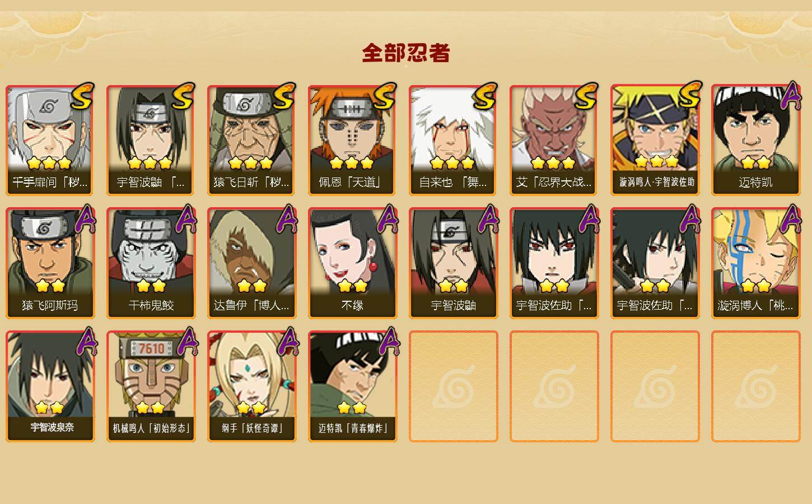Click the 全部忍者 heading
The height and width of the screenshot is (504, 812).
(x=406, y=53)
